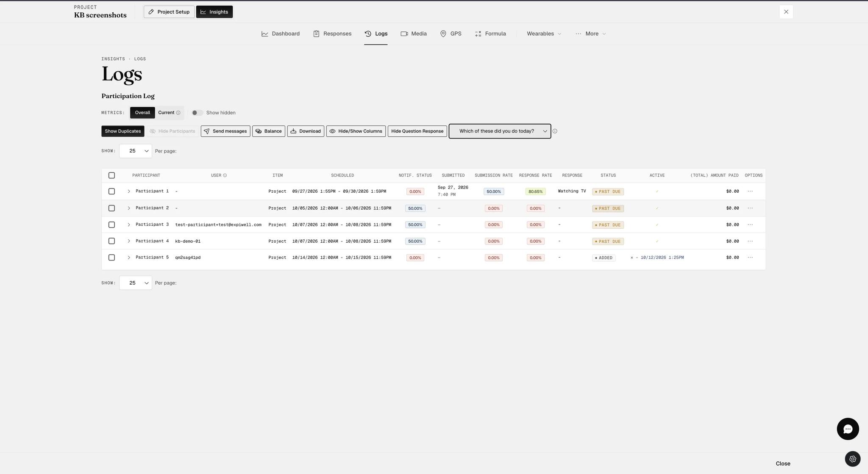Open the Send messages tool
The image size is (868, 474).
coord(225,131)
